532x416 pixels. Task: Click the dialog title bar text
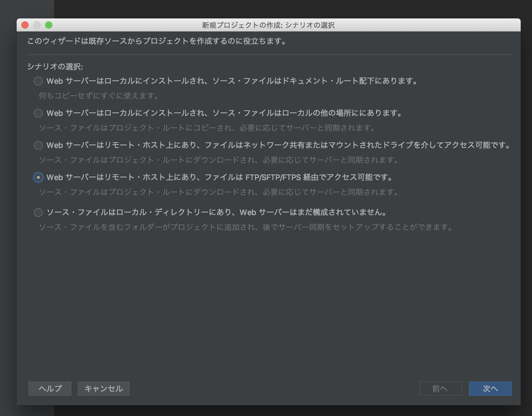point(268,26)
